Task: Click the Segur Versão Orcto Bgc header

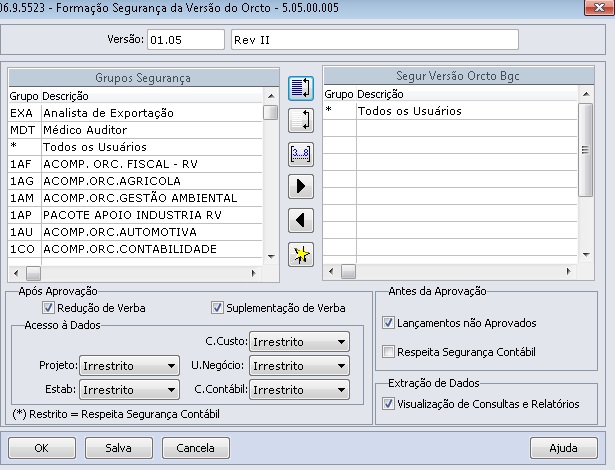Action: point(459,75)
